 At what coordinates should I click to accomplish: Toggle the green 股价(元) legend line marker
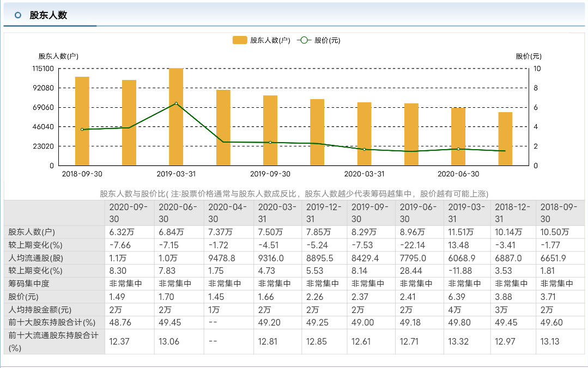tap(304, 40)
